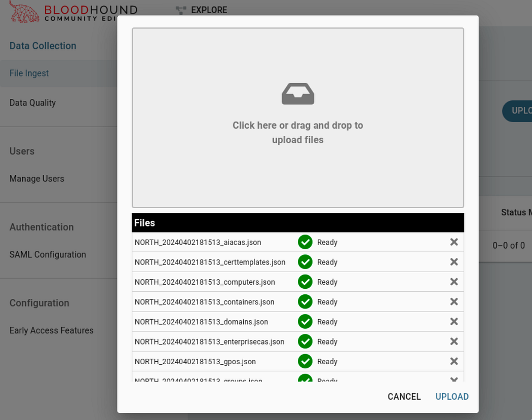Click green check icon for certtemplates.json
The width and height of the screenshot is (532, 420).
tap(305, 262)
